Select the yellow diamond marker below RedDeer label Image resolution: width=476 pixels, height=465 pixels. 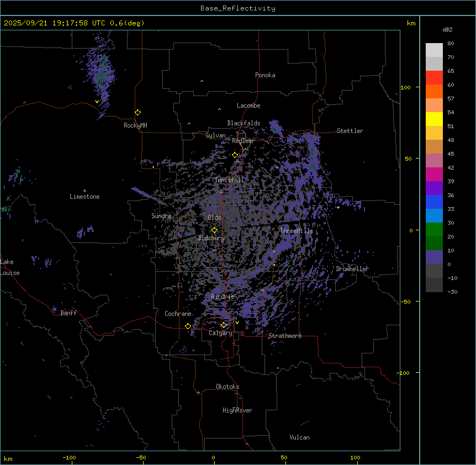coord(235,155)
